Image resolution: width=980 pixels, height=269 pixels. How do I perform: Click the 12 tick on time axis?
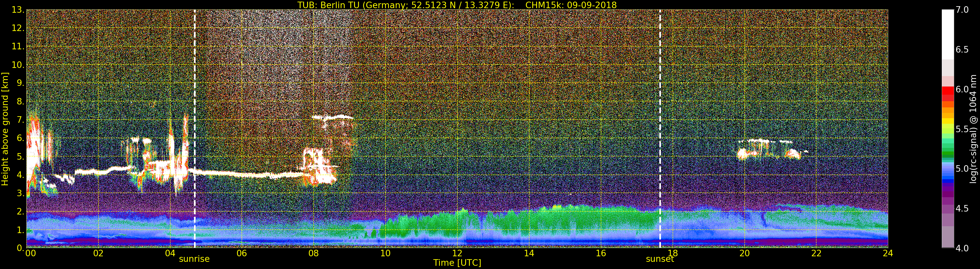coord(457,253)
